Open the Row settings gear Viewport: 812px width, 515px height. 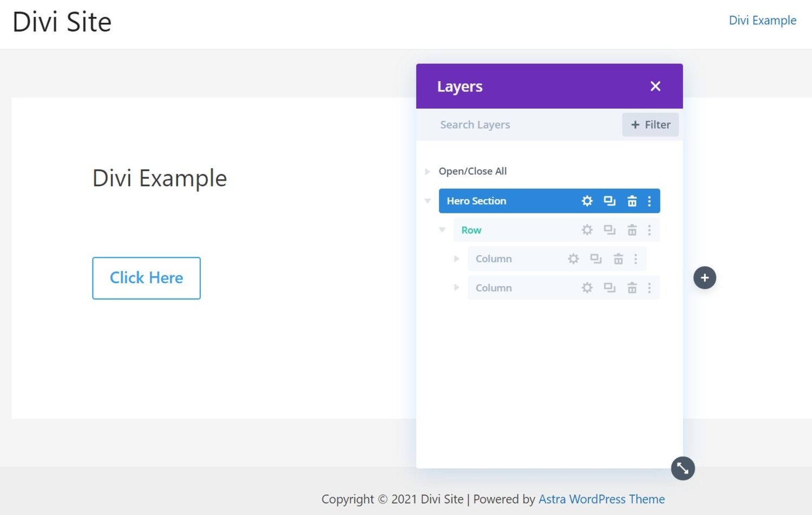587,230
